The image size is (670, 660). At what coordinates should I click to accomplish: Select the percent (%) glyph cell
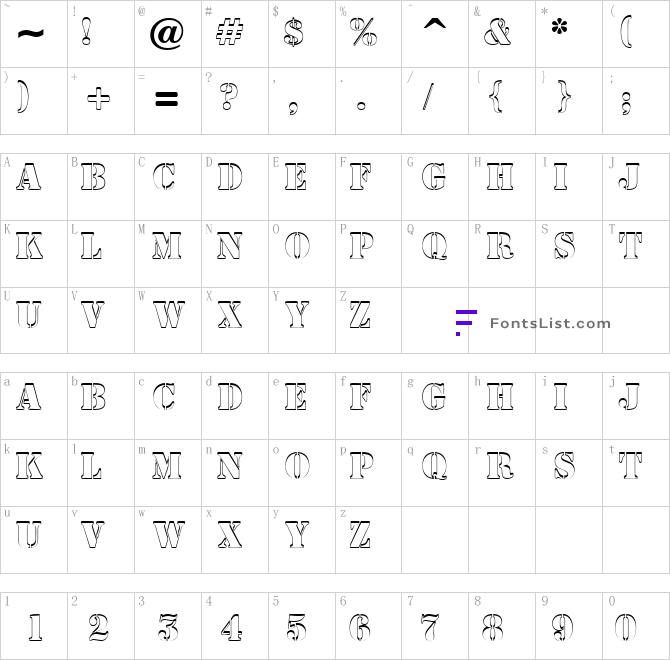click(363, 34)
